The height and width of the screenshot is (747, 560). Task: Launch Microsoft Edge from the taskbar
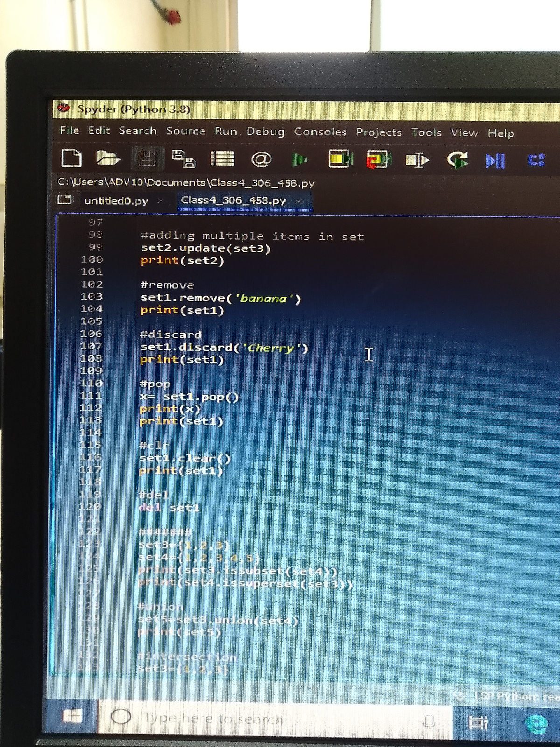536,725
